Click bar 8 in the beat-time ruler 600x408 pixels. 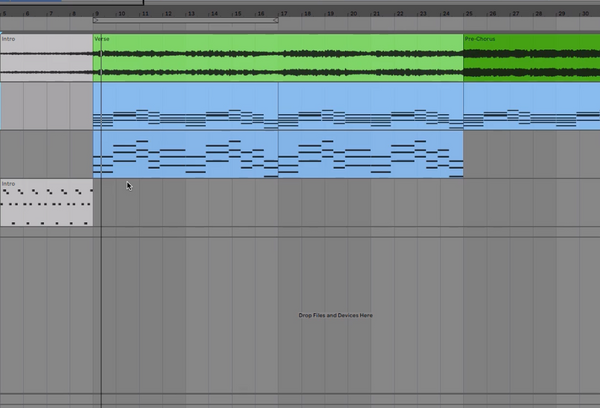click(x=74, y=14)
